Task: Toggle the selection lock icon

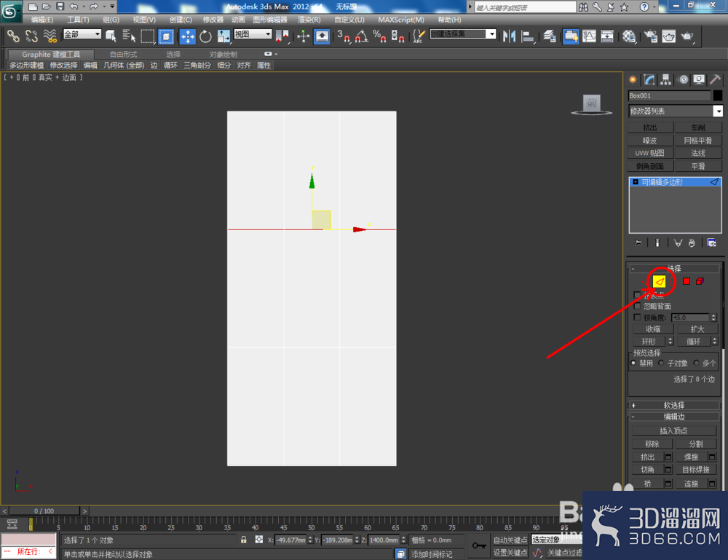Action: (x=243, y=540)
